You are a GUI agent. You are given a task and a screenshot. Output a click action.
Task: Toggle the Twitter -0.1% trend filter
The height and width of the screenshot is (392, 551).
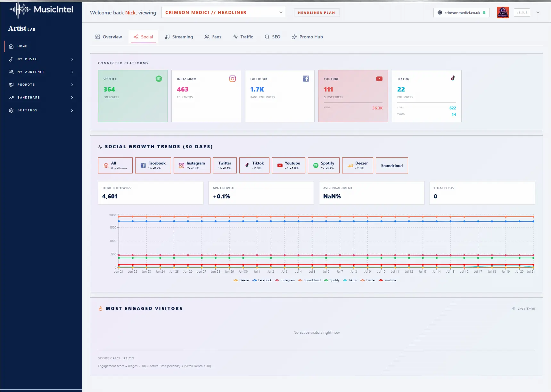[x=225, y=165]
